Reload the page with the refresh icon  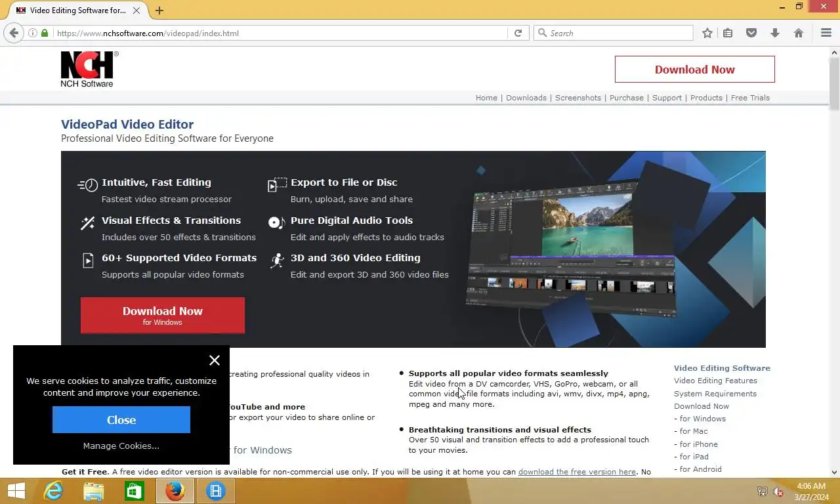pos(518,33)
